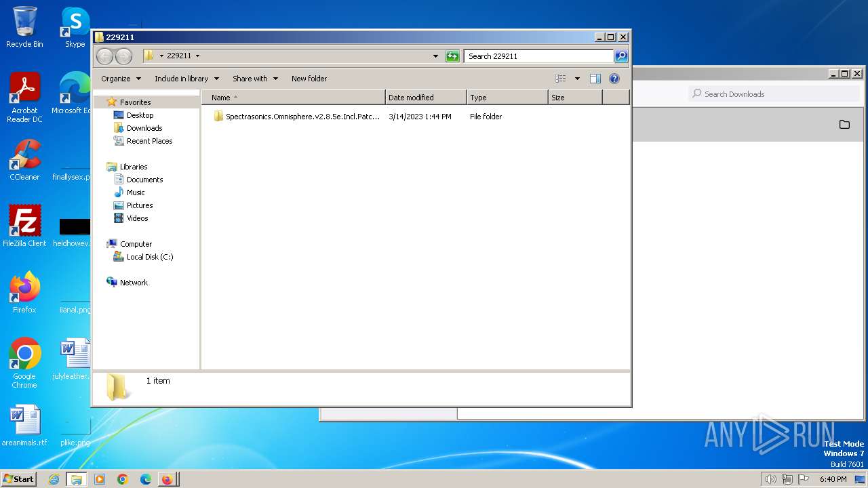Open Local Disk (C:)
The height and width of the screenshot is (488, 868).
tap(149, 257)
